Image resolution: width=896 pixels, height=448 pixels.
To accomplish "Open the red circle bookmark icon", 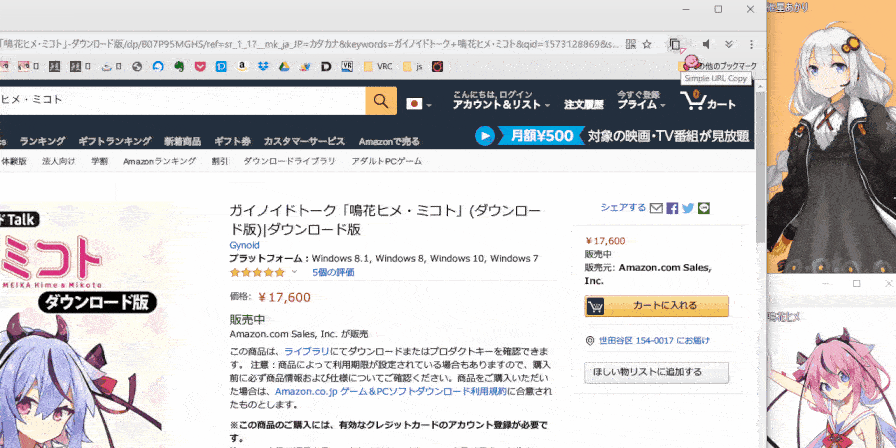I will 437,67.
